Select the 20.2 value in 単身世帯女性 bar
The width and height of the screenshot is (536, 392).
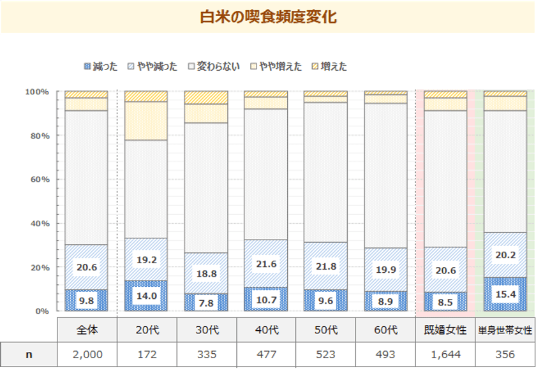pyautogui.click(x=505, y=255)
